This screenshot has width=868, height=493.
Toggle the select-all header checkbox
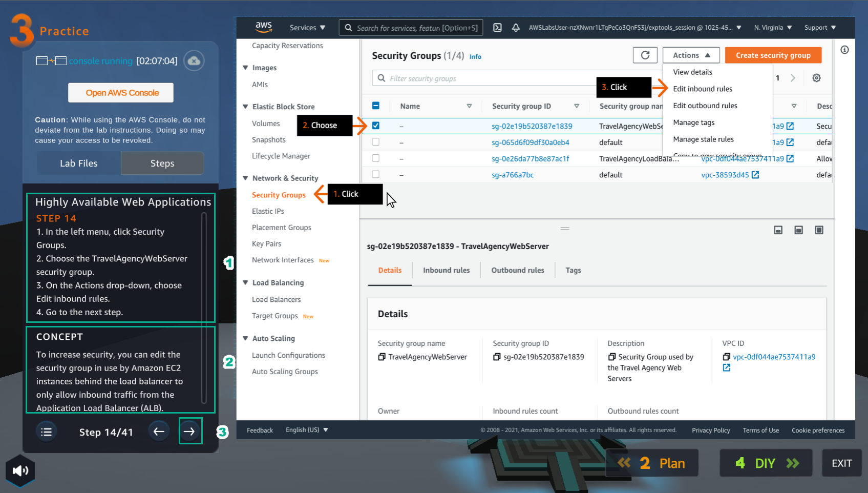[375, 106]
